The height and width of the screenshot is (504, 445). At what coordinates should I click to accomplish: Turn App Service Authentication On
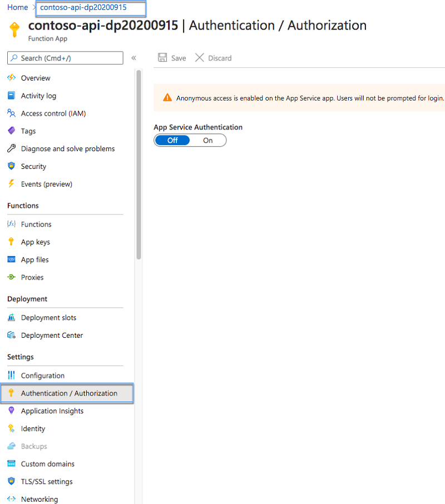(x=208, y=140)
